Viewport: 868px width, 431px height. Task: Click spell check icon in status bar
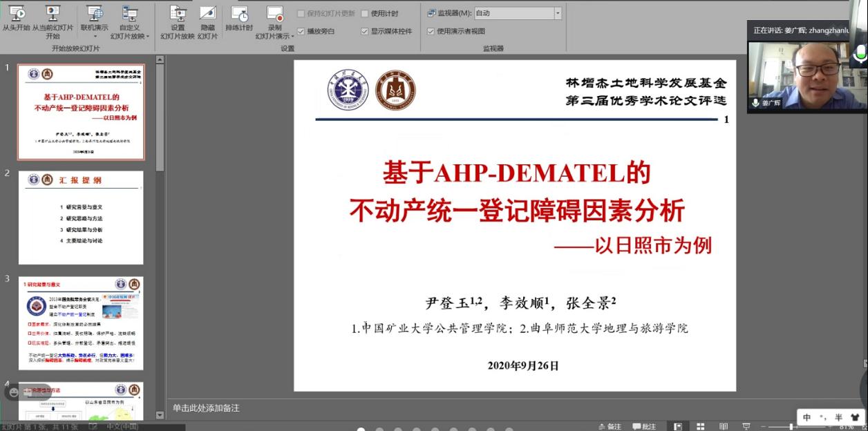(x=93, y=427)
